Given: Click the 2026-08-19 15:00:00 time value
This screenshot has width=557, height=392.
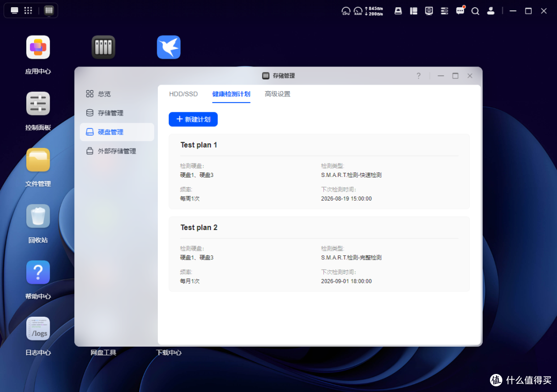Looking at the screenshot, I should coord(347,199).
